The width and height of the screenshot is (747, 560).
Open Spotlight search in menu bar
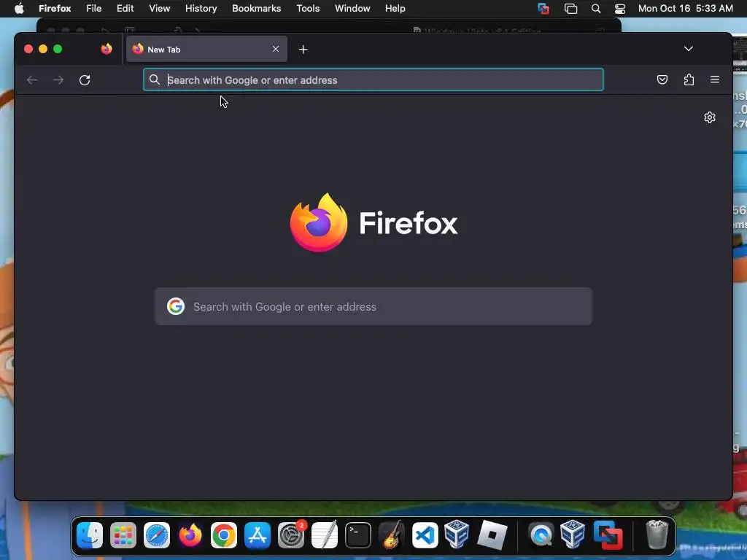coord(595,9)
